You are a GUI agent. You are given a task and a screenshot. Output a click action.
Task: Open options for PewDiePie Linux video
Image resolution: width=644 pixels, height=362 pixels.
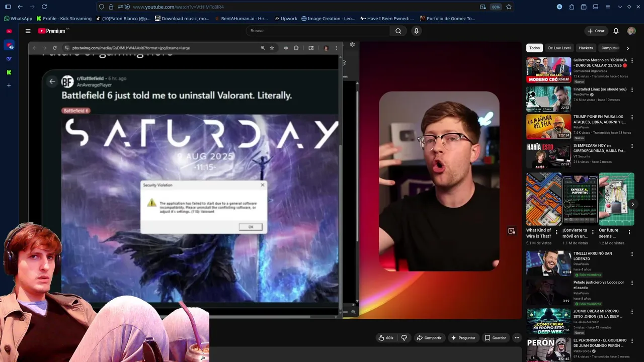coord(632,89)
